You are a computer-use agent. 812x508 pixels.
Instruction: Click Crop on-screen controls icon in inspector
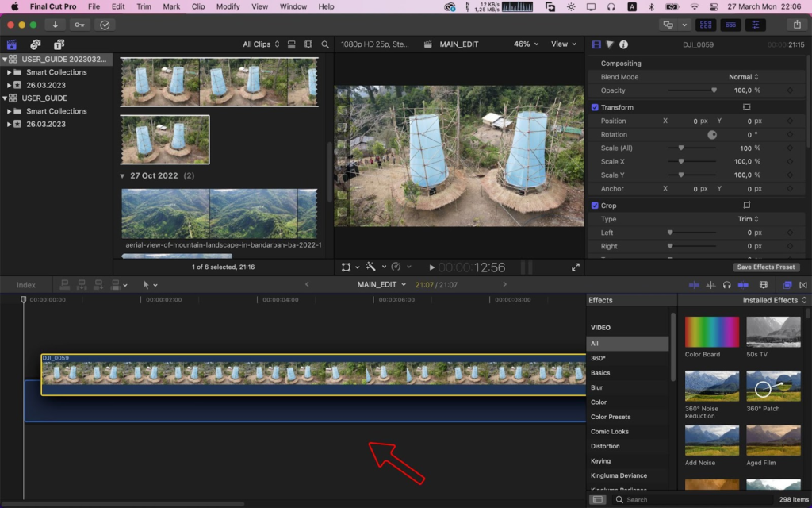click(x=746, y=205)
